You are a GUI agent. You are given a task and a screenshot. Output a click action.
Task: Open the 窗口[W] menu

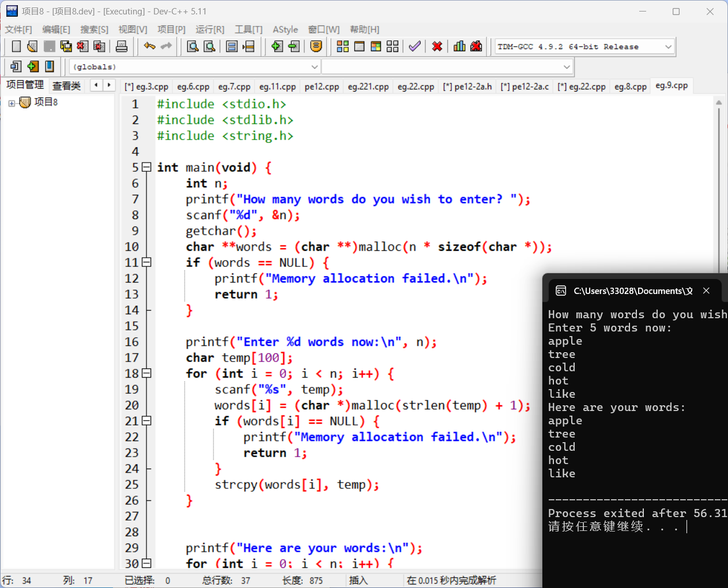tap(323, 29)
